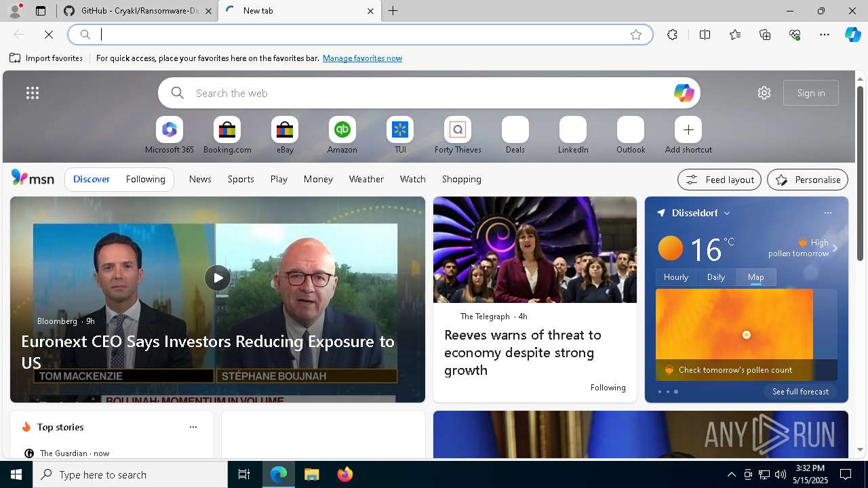Viewport: 868px width, 488px height.
Task: Click the Copilot icon in search box
Action: pyautogui.click(x=684, y=93)
